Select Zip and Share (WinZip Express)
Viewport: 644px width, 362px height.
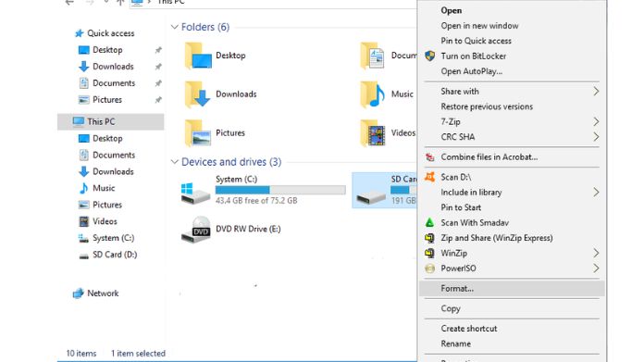(x=512, y=238)
